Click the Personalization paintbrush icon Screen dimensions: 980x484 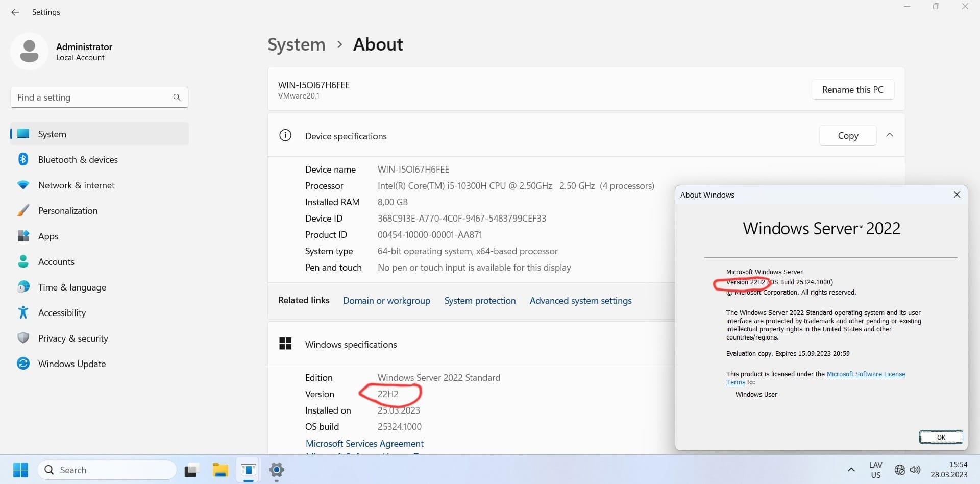point(23,211)
